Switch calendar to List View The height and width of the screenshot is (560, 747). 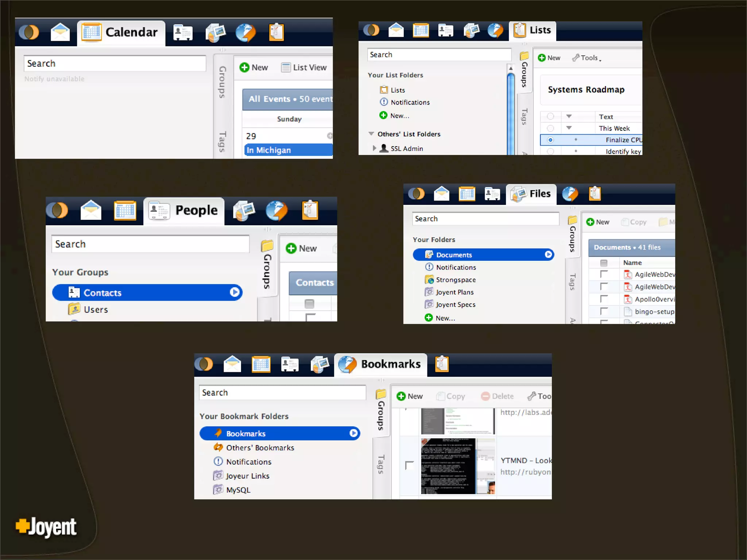[x=304, y=67]
